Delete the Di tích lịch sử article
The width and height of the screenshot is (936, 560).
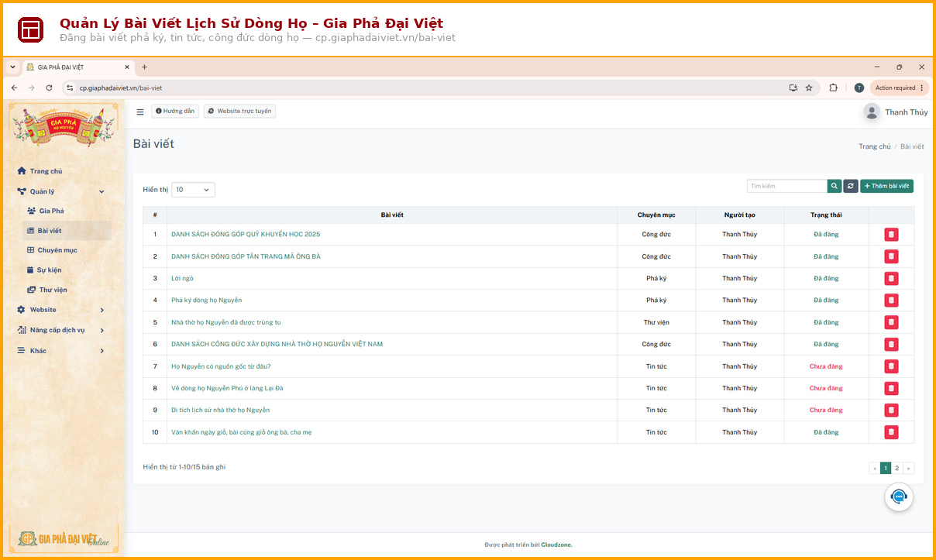891,410
